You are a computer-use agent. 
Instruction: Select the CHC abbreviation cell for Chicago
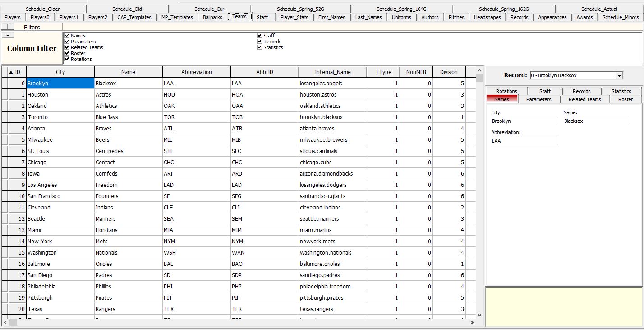[x=197, y=163]
